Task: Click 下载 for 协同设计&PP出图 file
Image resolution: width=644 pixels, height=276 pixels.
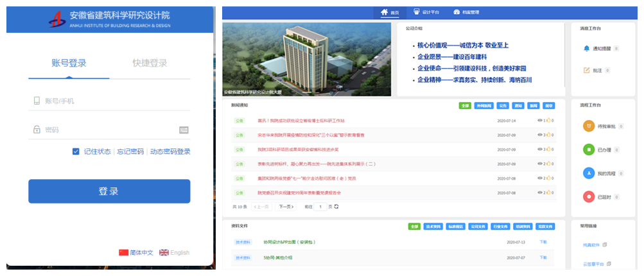Action: [x=543, y=242]
